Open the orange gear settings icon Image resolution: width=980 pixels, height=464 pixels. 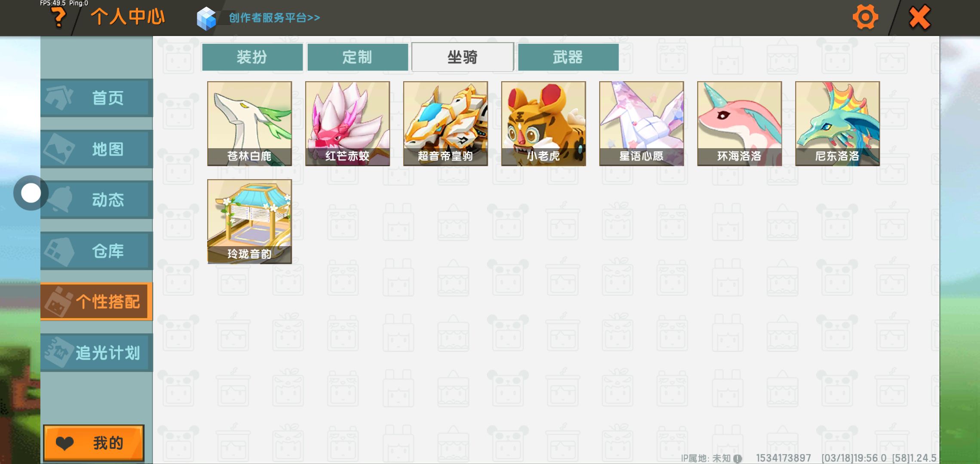click(865, 17)
